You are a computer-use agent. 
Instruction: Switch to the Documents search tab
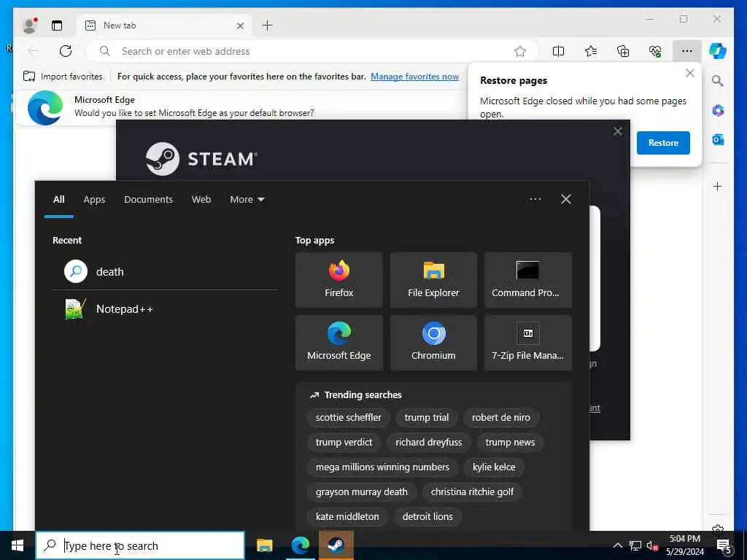point(148,200)
